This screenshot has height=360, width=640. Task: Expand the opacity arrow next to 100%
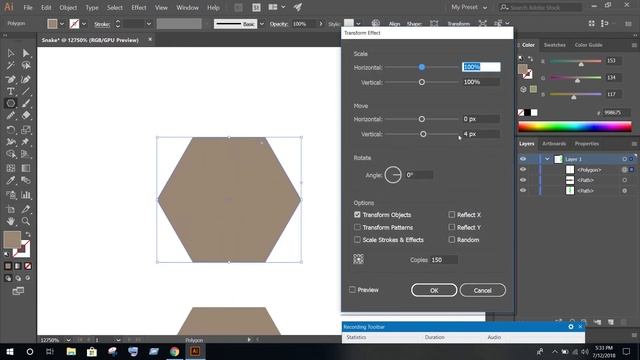click(x=320, y=24)
